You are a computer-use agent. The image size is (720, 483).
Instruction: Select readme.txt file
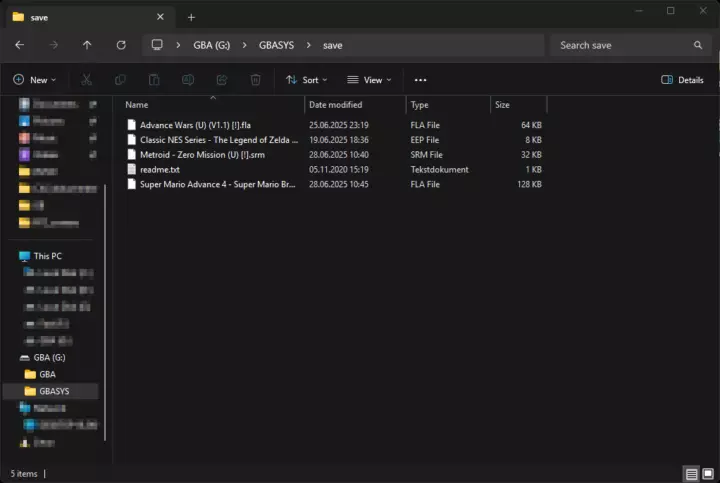160,169
